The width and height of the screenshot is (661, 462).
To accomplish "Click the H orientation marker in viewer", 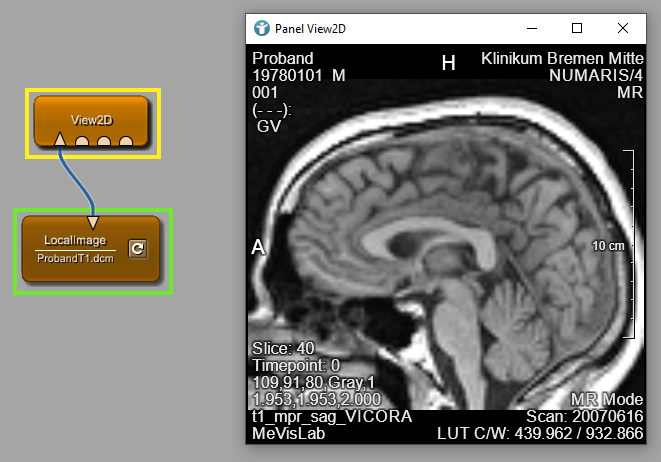I will (448, 64).
